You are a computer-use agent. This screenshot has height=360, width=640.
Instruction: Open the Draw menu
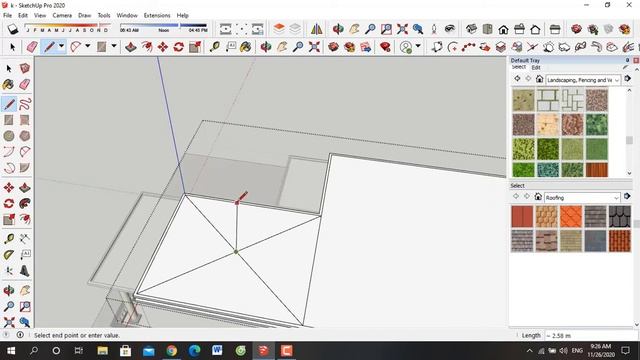coord(84,15)
